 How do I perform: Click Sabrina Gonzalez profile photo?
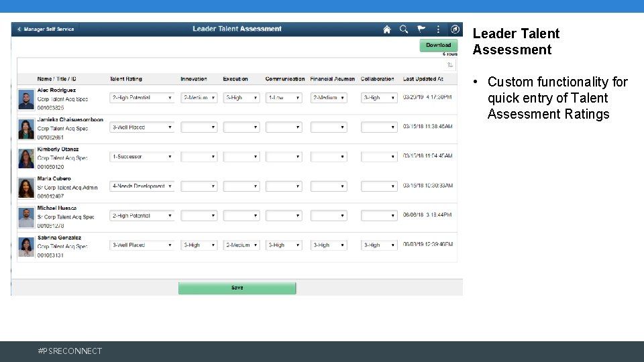click(x=26, y=247)
